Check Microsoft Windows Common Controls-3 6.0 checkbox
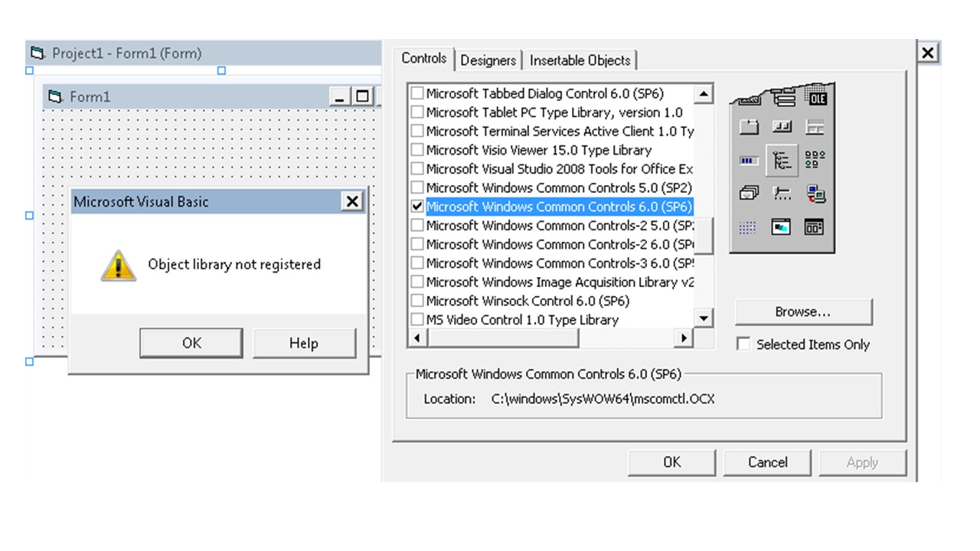 417,263
